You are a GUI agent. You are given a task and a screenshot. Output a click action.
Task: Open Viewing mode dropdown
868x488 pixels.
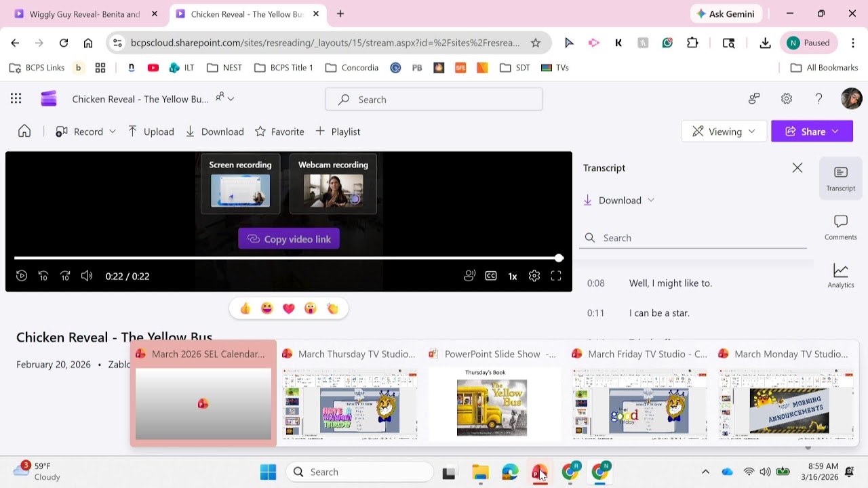point(724,131)
